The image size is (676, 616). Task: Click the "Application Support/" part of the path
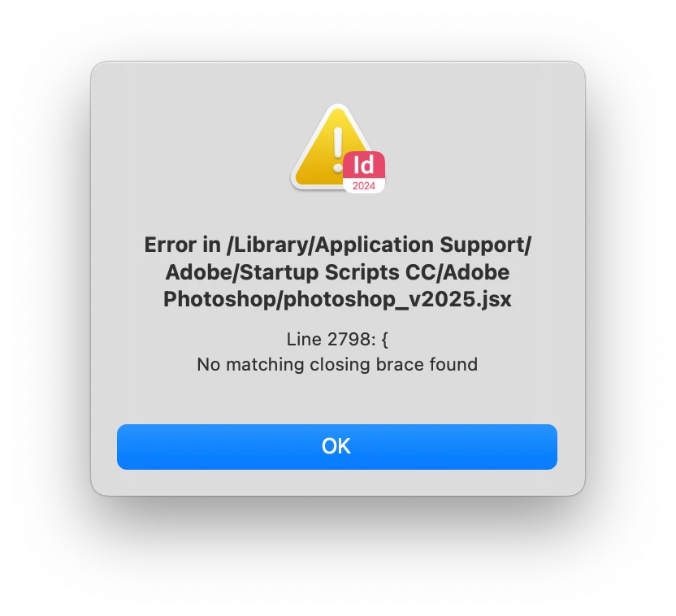tap(423, 245)
